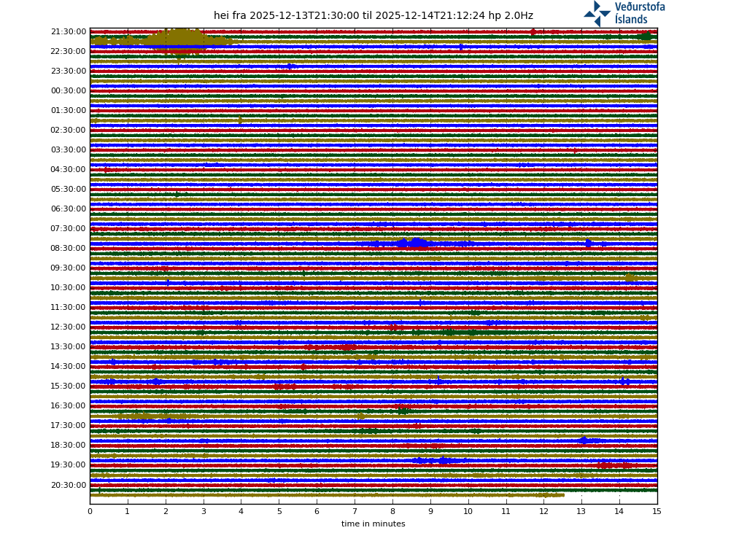Click the 5 tick on the minutes axis
The width and height of the screenshot is (747, 560).
[x=279, y=512]
